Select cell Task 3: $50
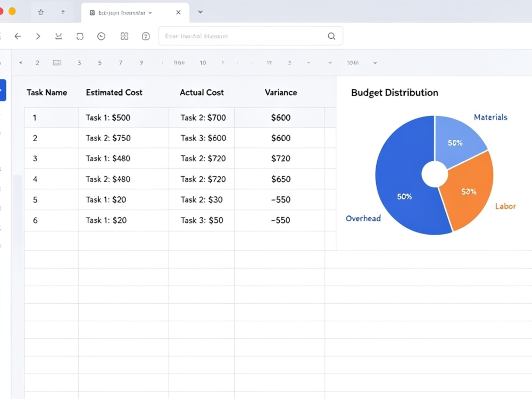The image size is (532, 399). point(202,220)
